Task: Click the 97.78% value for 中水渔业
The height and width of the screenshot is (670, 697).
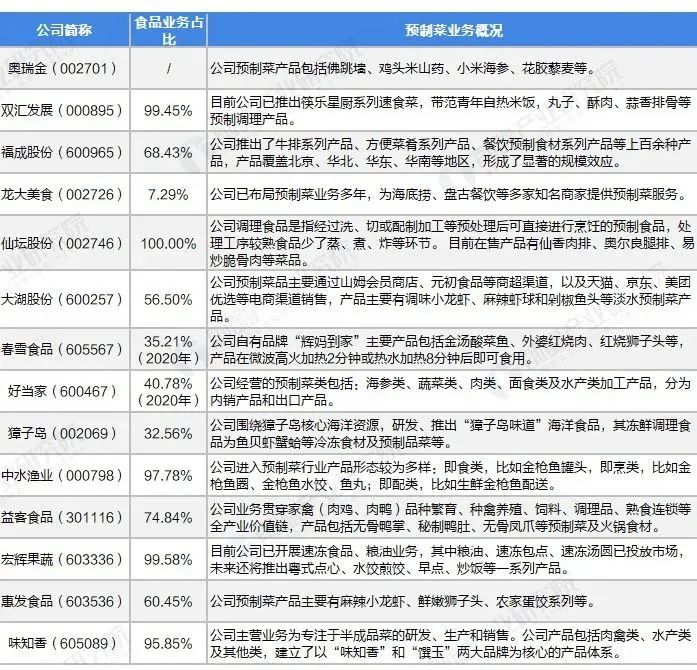Action: pos(168,476)
